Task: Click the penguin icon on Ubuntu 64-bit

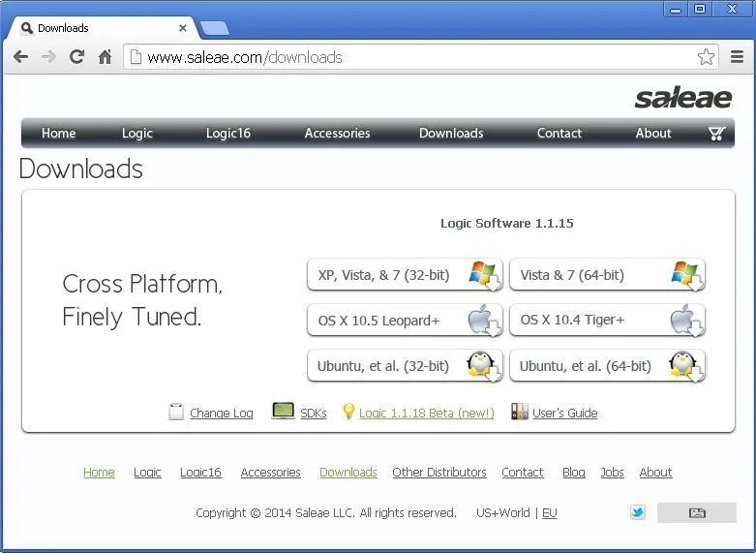Action: (x=684, y=365)
